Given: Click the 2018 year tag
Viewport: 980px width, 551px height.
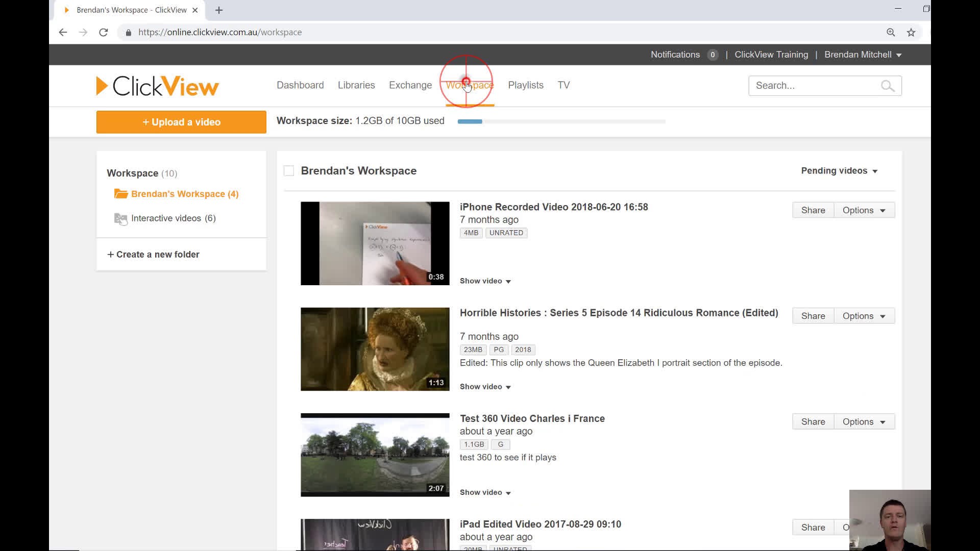Looking at the screenshot, I should pos(523,350).
